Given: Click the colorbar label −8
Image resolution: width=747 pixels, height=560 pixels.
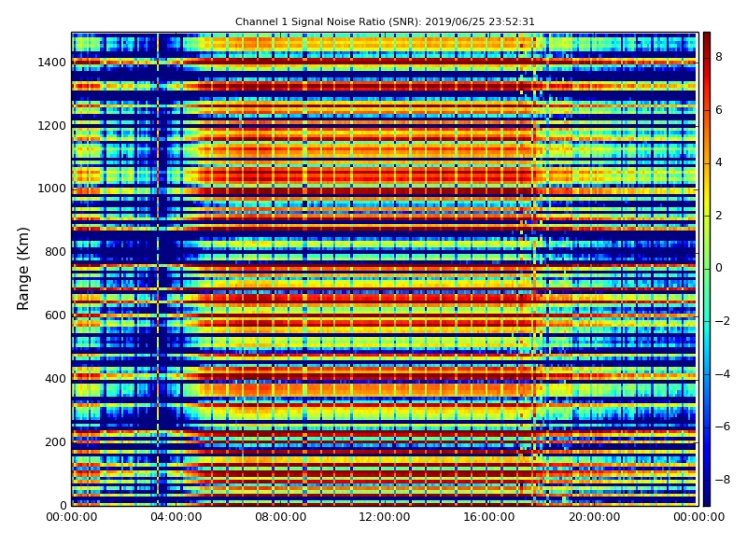Looking at the screenshot, I should 723,480.
